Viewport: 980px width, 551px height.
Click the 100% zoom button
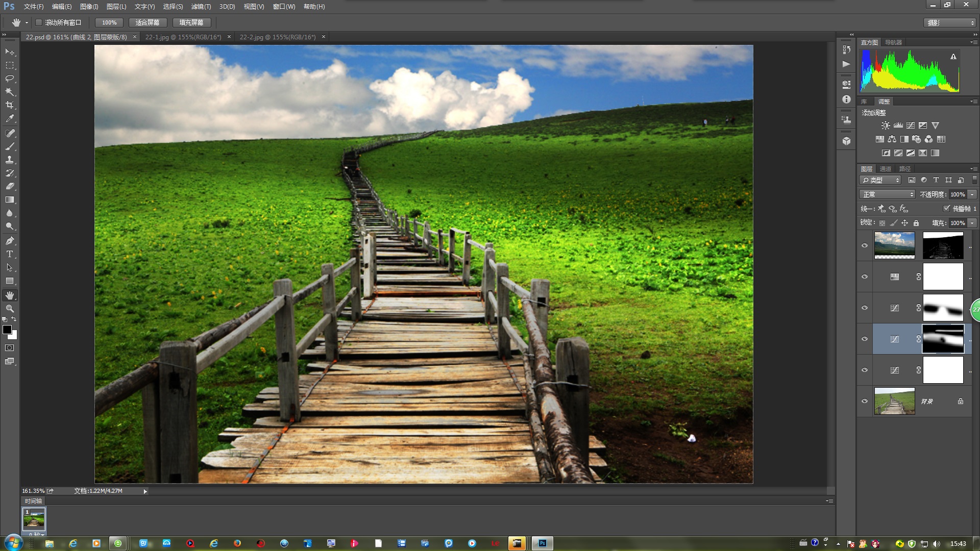[109, 22]
